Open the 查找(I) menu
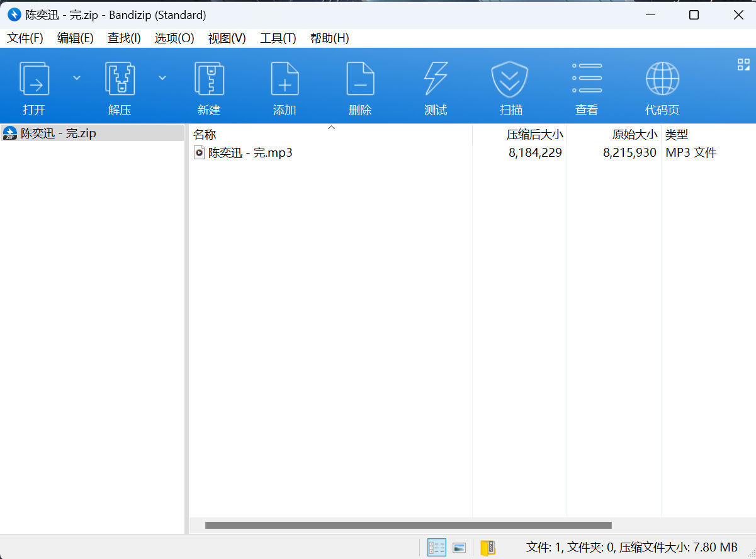This screenshot has width=756, height=559. 124,38
